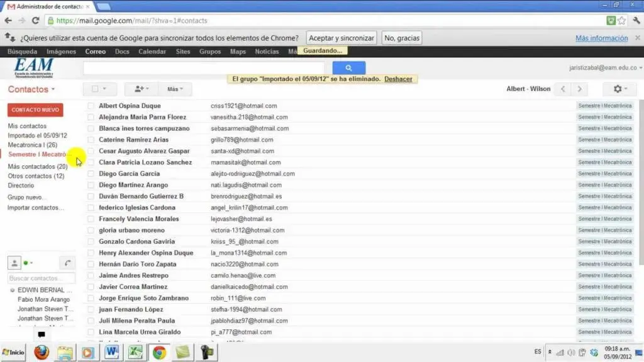This screenshot has height=362, width=644.
Task: Check the Lina Marcela Urrea Giraldo box
Action: [x=91, y=332]
